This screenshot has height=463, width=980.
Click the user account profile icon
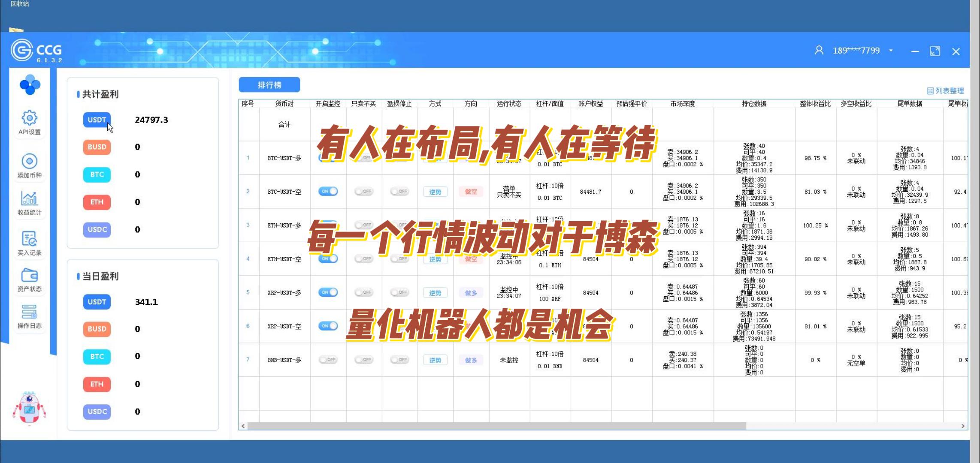(819, 51)
